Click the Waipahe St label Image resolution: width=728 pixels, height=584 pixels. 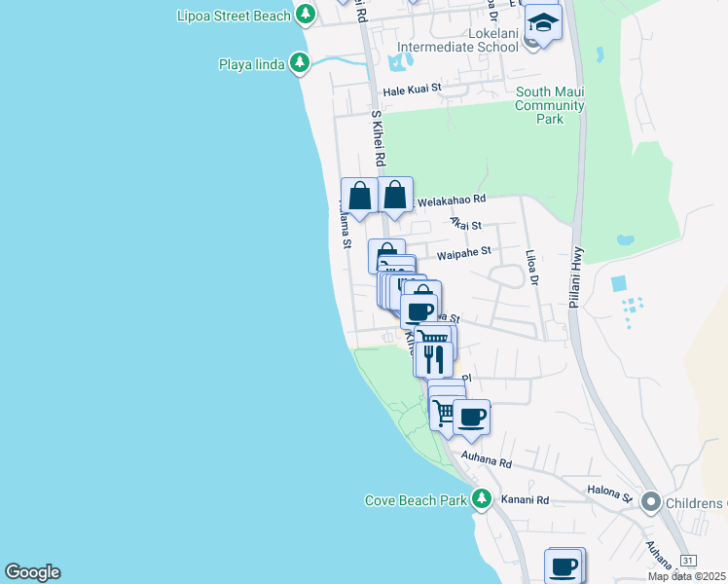coord(464,253)
